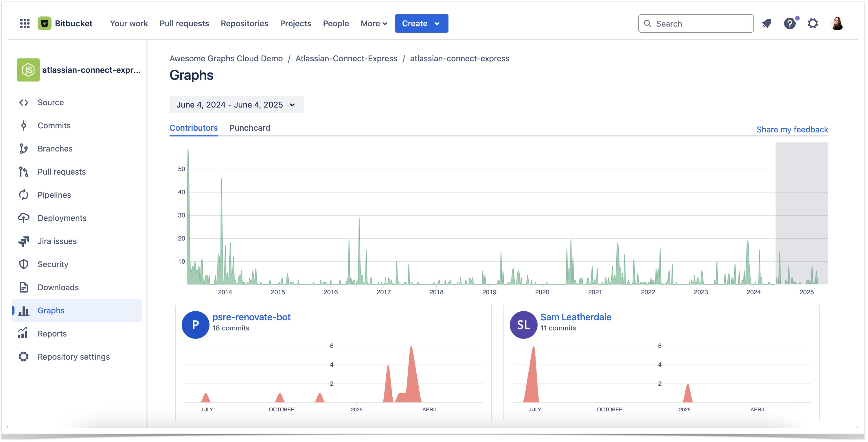
Task: Switch to the Punchcard tab
Action: pos(250,128)
